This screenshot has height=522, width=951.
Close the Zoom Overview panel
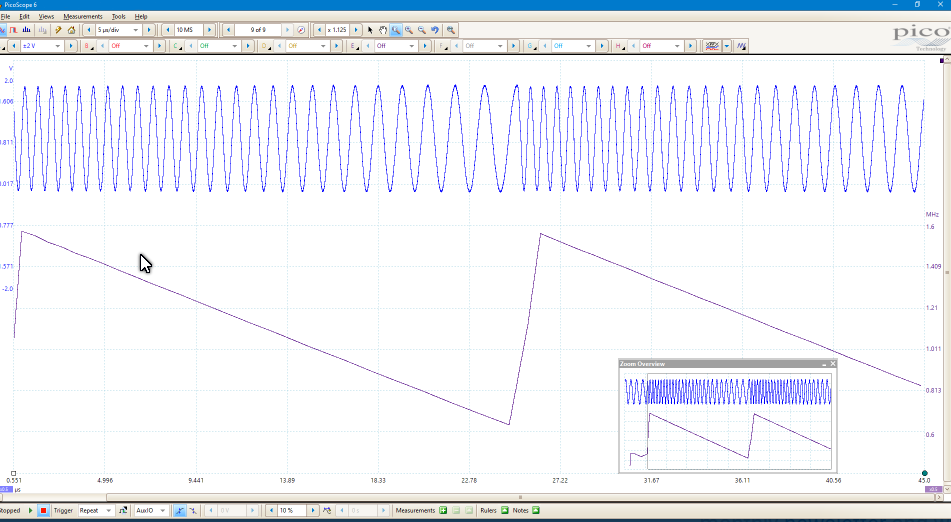(833, 364)
